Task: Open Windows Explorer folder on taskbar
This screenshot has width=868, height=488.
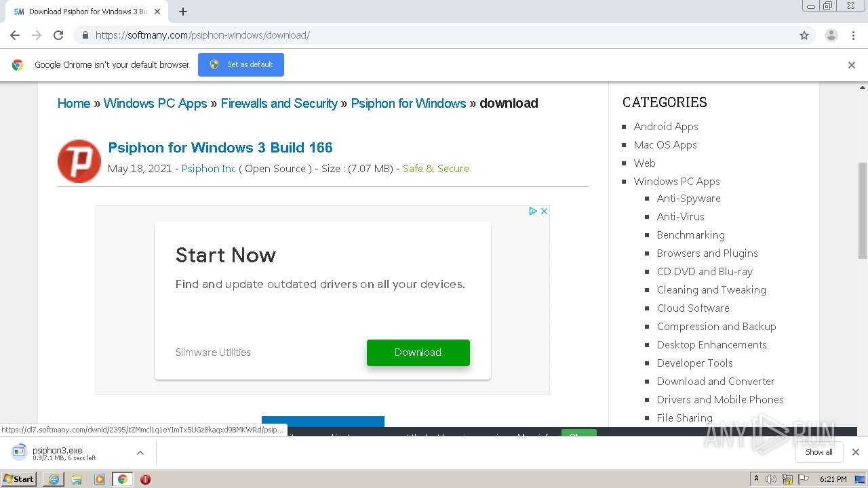Action: 77,479
